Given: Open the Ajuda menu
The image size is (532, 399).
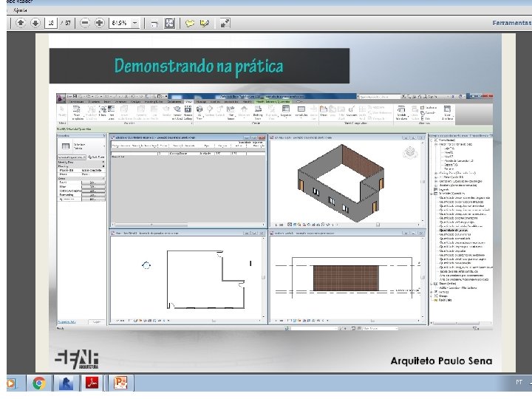Looking at the screenshot, I should pyautogui.click(x=21, y=10).
